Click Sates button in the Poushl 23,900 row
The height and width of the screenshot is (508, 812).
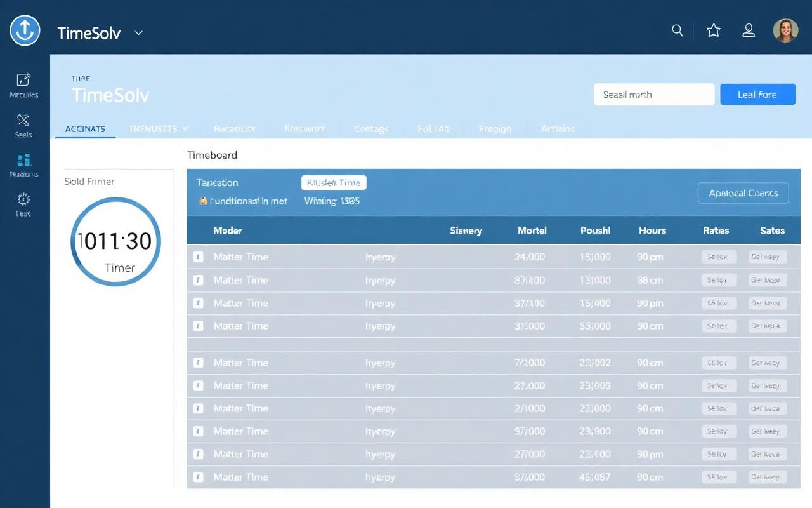[x=768, y=431]
